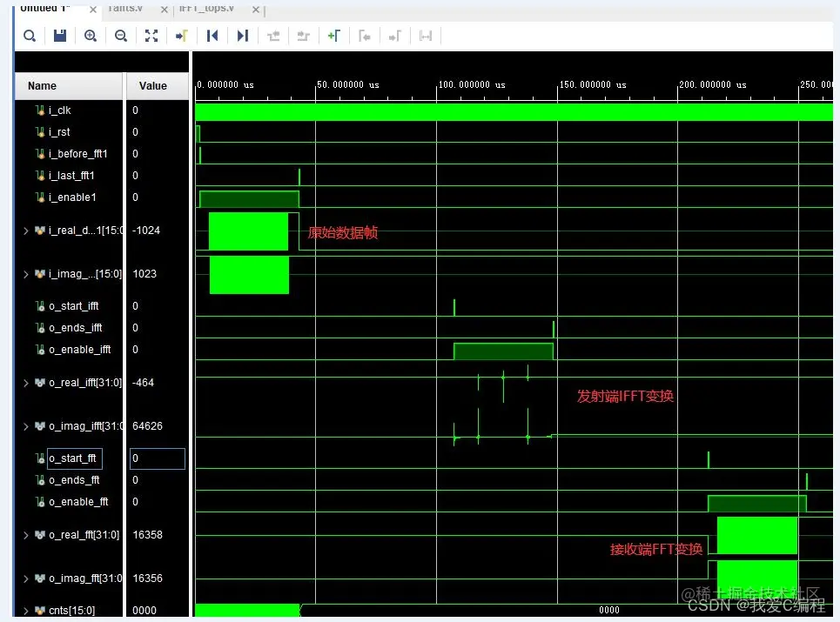840x622 pixels.
Task: Click the o_enable_ifft high pulse in waveform
Action: (503, 351)
